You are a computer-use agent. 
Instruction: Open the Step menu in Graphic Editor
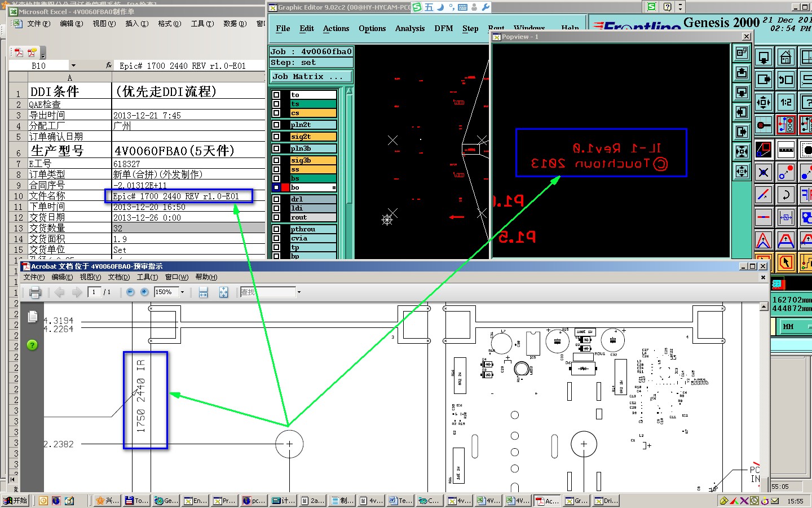click(470, 28)
